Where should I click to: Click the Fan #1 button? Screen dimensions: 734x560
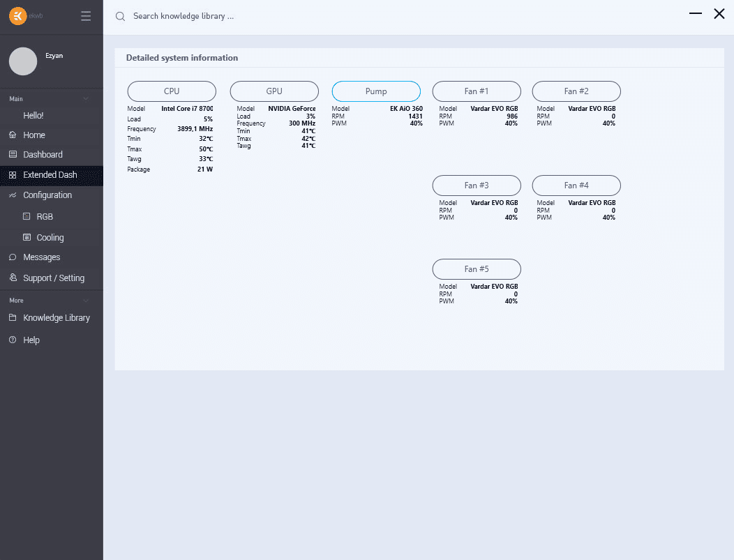tap(477, 91)
